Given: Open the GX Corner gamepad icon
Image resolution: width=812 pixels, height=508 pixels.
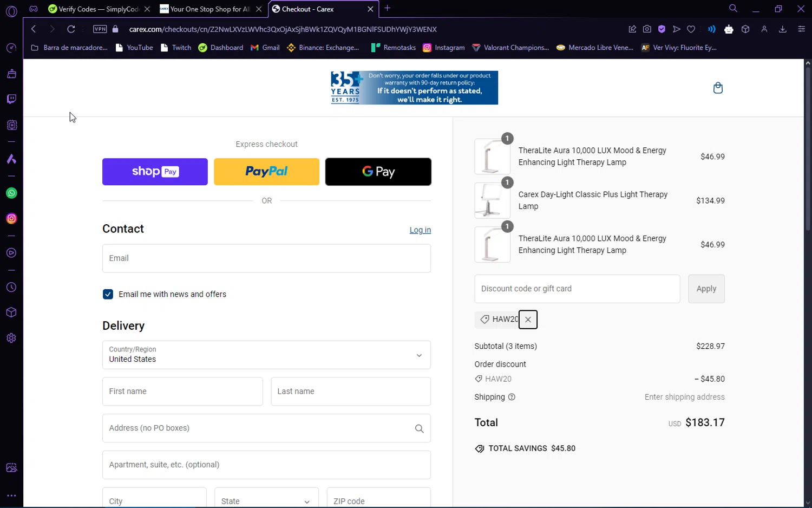Looking at the screenshot, I should (34, 9).
